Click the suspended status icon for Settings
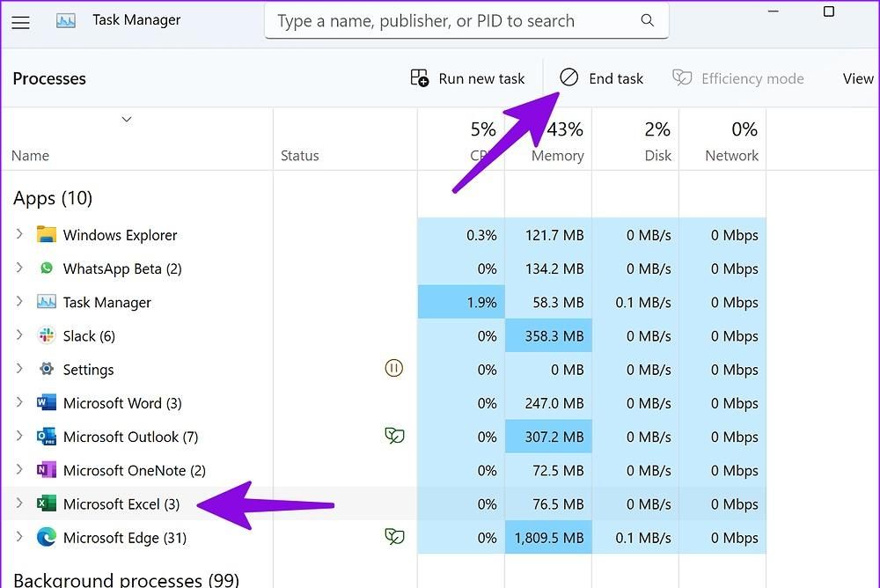This screenshot has width=880, height=588. coord(394,369)
